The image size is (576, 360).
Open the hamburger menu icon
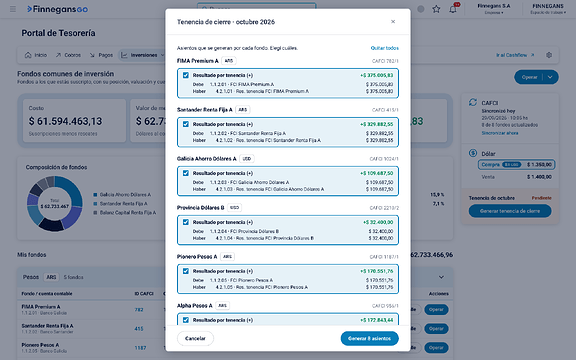click(x=13, y=9)
